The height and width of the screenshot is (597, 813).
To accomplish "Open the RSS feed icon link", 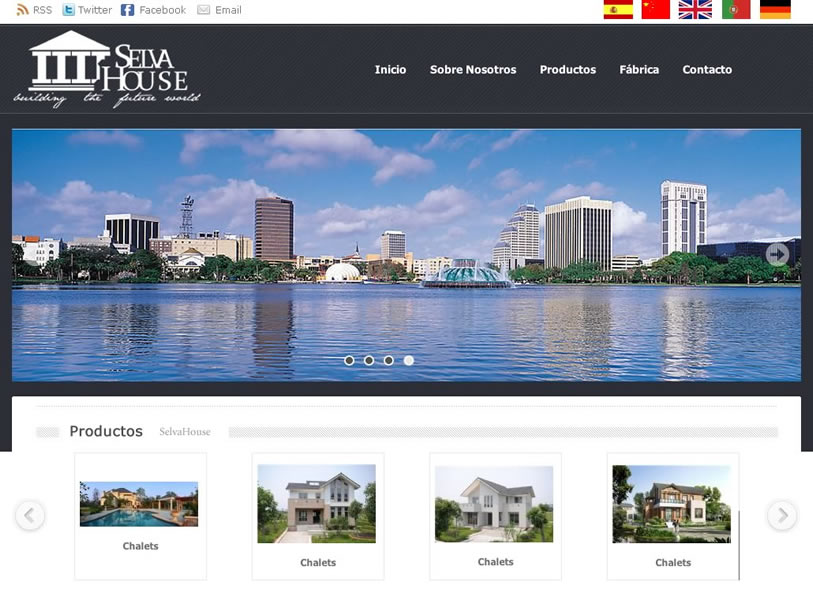I will pyautogui.click(x=23, y=10).
